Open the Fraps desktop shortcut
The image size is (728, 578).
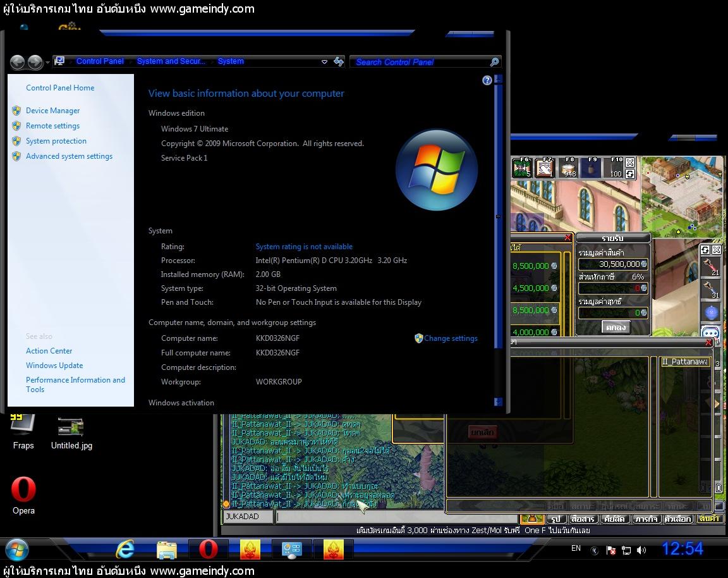coord(23,432)
